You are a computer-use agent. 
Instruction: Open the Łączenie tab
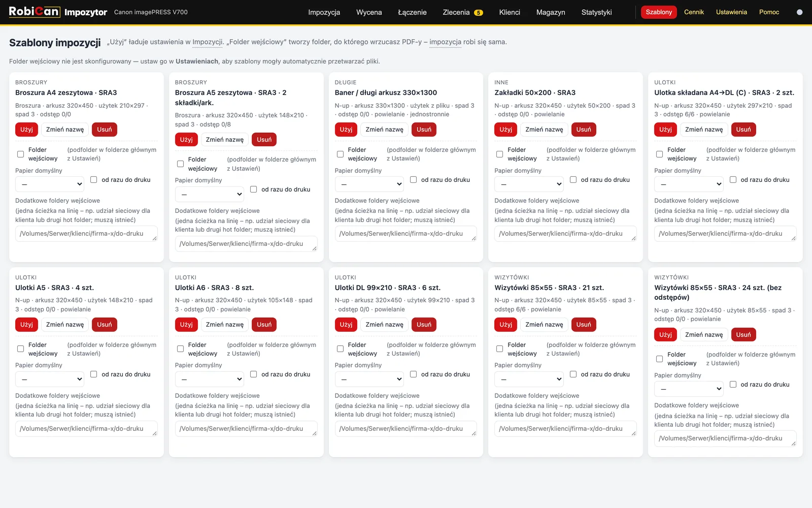coord(412,12)
